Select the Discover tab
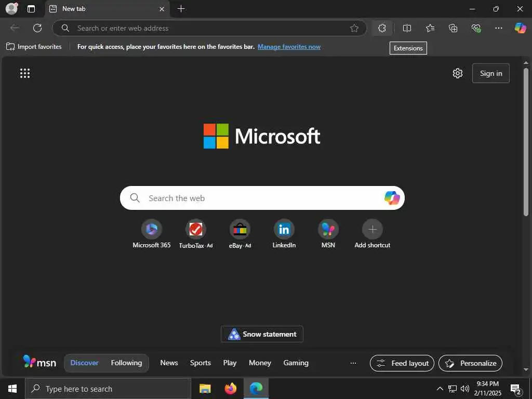 [x=84, y=363]
